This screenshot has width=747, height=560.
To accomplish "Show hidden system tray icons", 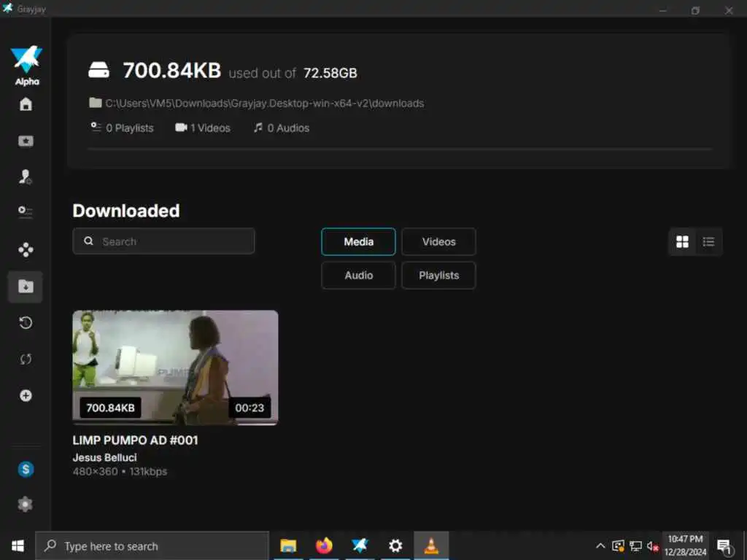I will click(x=601, y=545).
